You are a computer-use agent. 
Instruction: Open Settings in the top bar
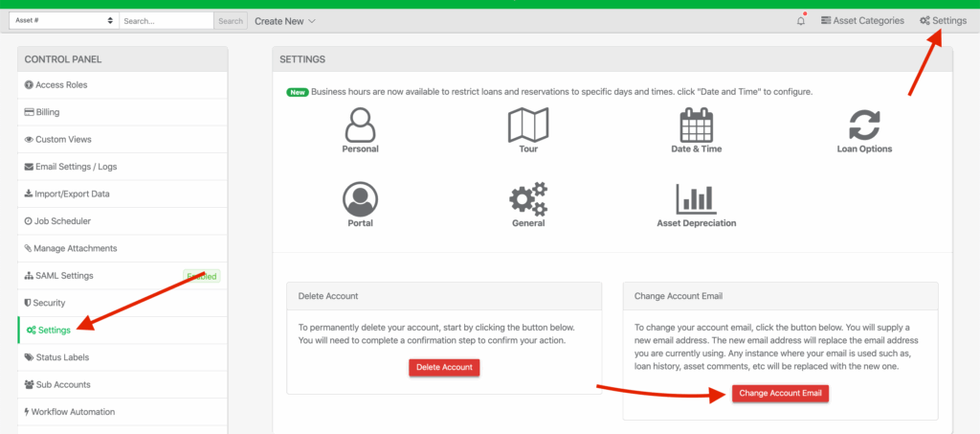(943, 21)
